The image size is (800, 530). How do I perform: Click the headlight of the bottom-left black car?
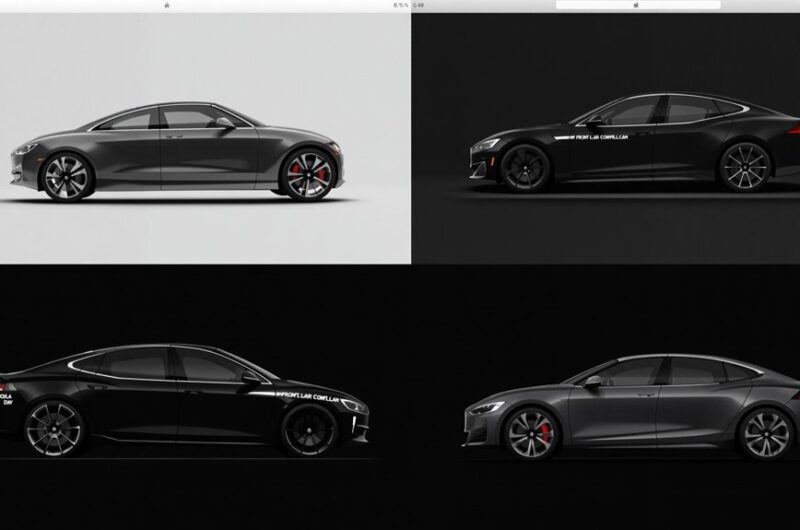pyautogui.click(x=355, y=411)
